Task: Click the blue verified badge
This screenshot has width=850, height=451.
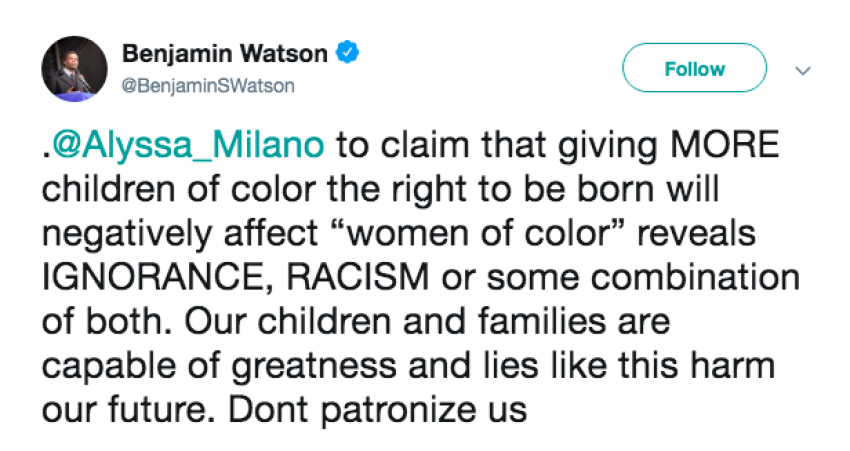Action: [348, 53]
